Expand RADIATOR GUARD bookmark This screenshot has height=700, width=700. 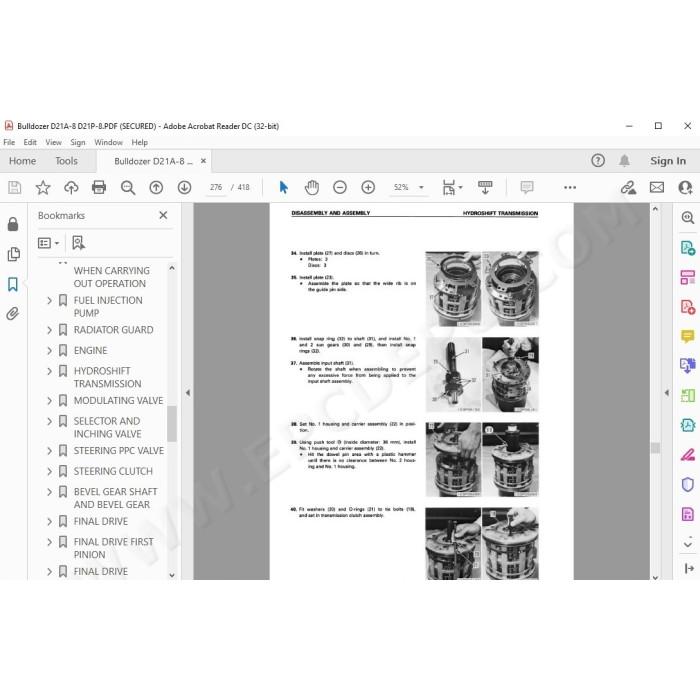click(x=50, y=330)
